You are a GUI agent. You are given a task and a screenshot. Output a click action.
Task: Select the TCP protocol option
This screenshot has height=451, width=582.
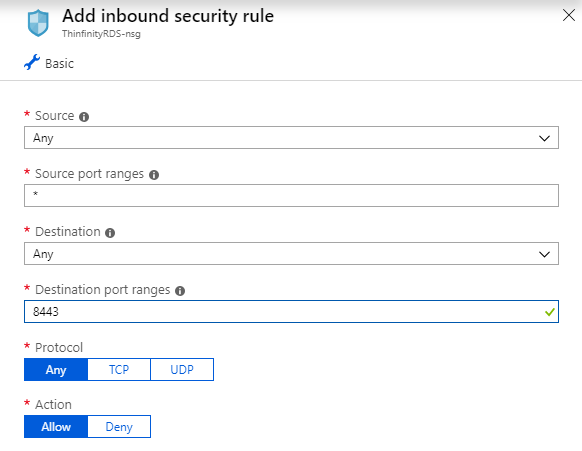[119, 369]
